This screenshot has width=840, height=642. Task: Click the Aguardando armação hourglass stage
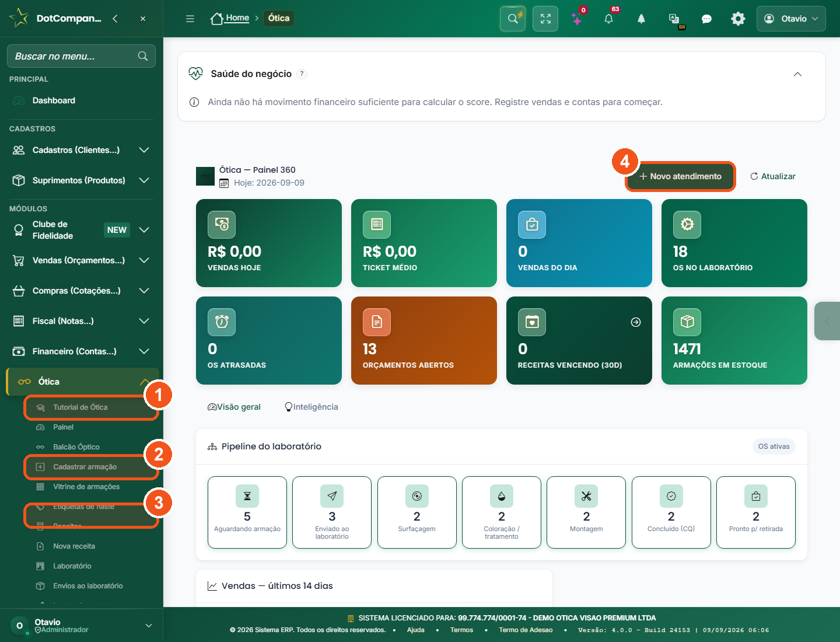(x=247, y=512)
